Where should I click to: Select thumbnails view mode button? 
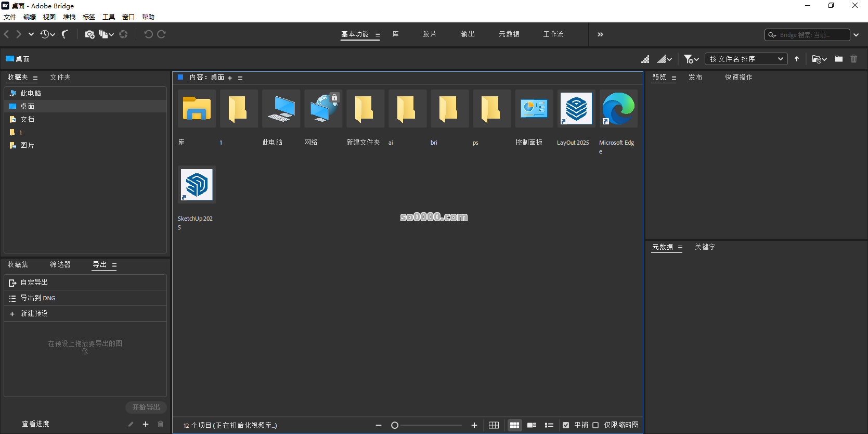514,425
